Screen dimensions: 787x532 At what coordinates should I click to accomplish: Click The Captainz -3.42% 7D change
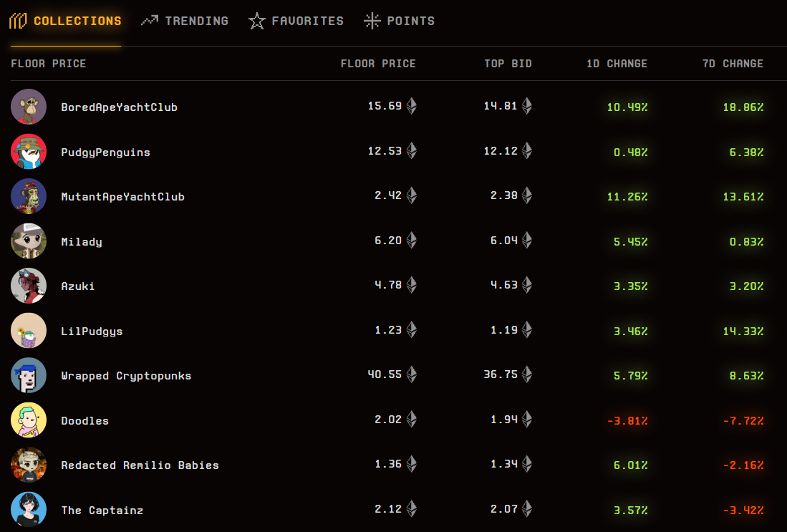pyautogui.click(x=743, y=511)
